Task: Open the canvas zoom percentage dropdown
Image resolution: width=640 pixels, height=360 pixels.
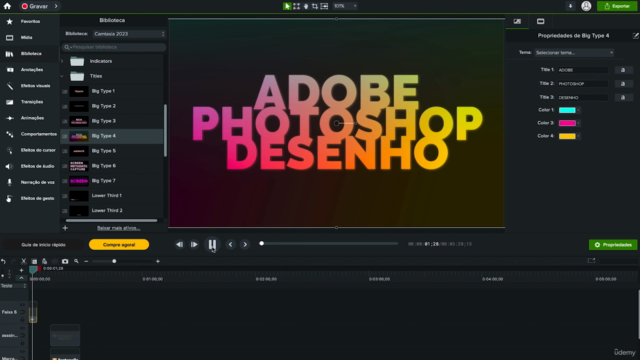Action: point(345,6)
